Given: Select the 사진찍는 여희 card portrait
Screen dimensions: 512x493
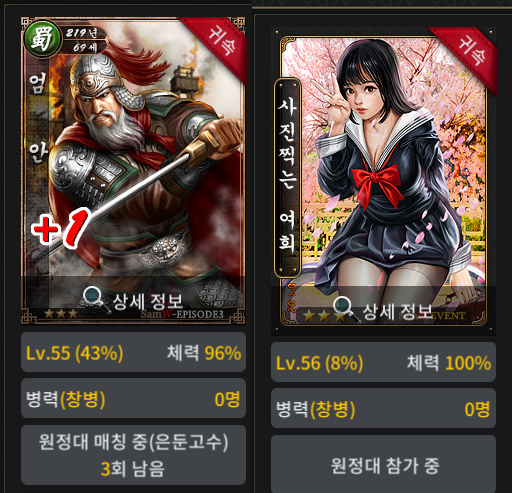Looking at the screenshot, I should (383, 181).
